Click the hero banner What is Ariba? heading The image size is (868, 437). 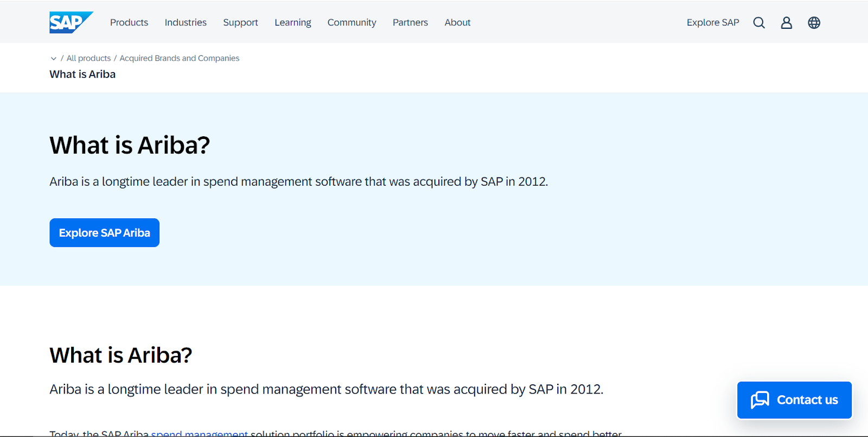pyautogui.click(x=130, y=145)
